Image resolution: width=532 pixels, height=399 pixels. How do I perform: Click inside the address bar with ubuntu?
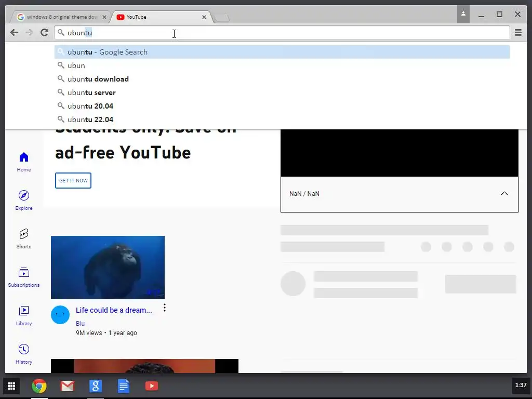pos(282,33)
